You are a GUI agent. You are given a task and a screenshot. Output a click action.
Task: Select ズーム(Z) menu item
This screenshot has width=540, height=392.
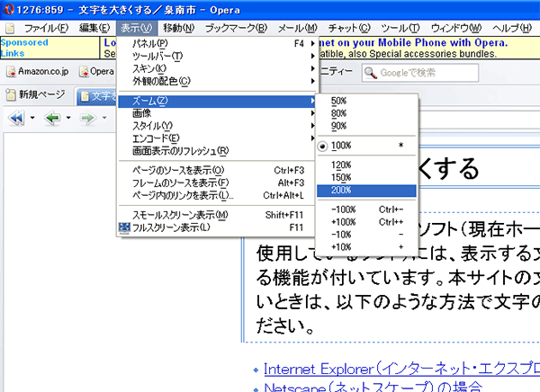216,102
